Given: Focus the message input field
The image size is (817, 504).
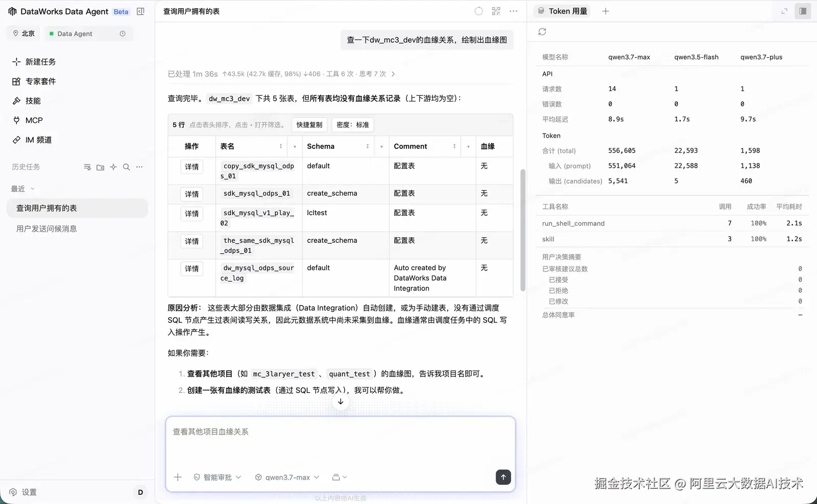Looking at the screenshot, I should 341,442.
